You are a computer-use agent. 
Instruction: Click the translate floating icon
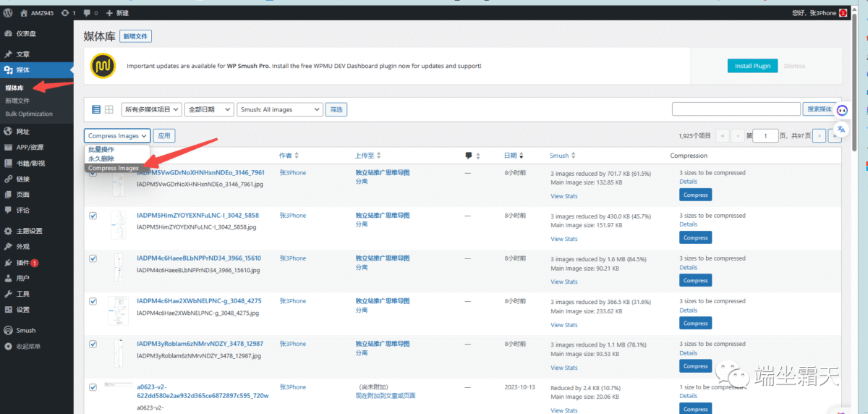pyautogui.click(x=842, y=129)
